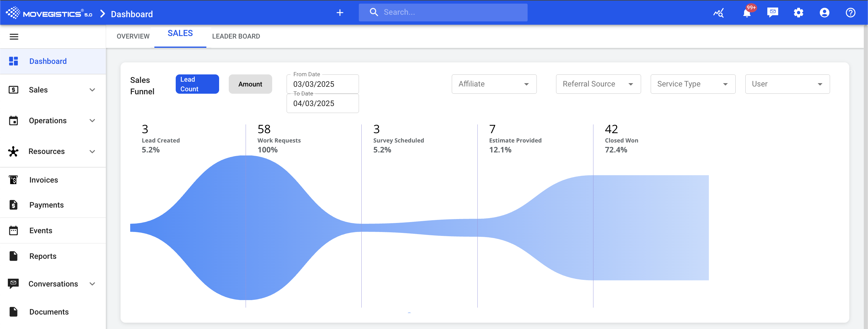The image size is (868, 329).
Task: Open the help question mark icon
Action: pyautogui.click(x=850, y=13)
